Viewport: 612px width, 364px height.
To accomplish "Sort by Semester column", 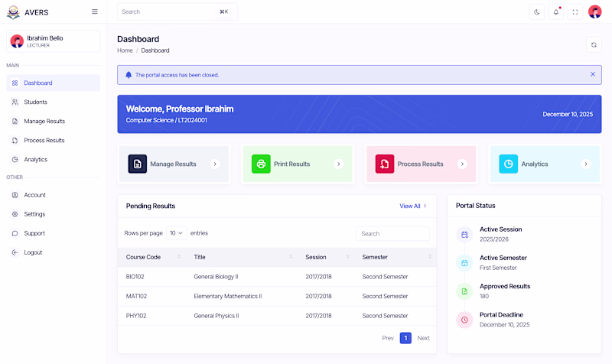I will tap(396, 257).
